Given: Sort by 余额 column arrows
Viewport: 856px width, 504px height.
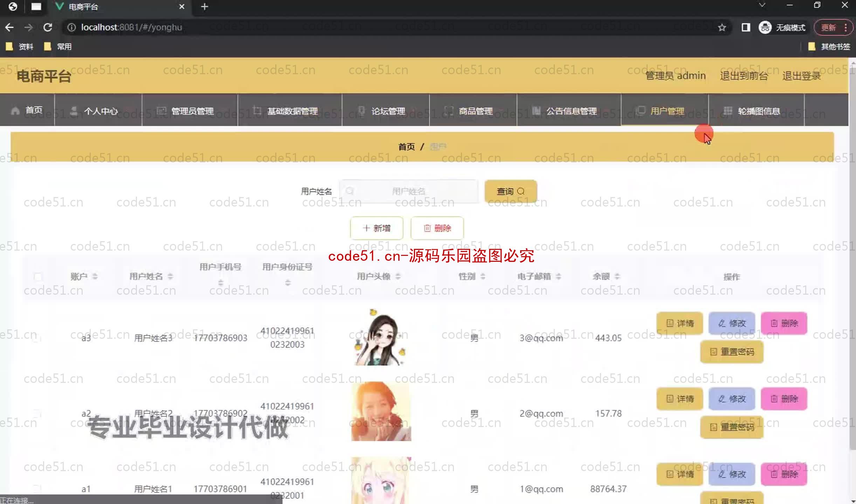Looking at the screenshot, I should 617,276.
